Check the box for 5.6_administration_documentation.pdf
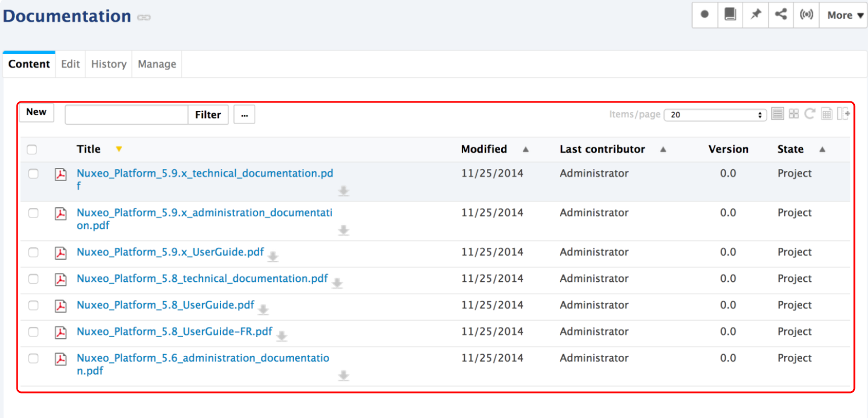Image resolution: width=868 pixels, height=418 pixels. [34, 358]
